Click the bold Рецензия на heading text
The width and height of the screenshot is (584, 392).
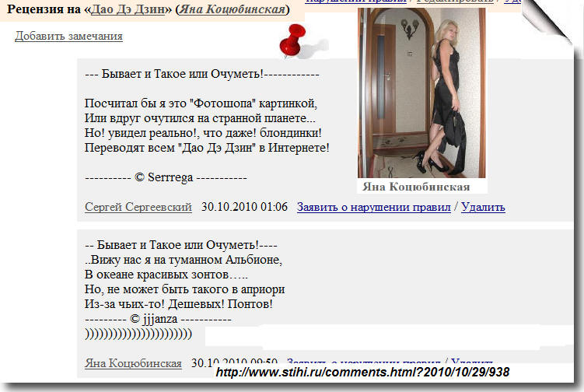44,9
